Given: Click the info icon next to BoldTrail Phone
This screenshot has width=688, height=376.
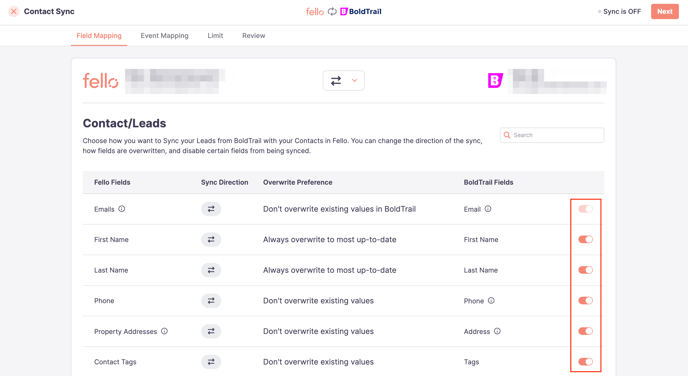Looking at the screenshot, I should [x=491, y=301].
